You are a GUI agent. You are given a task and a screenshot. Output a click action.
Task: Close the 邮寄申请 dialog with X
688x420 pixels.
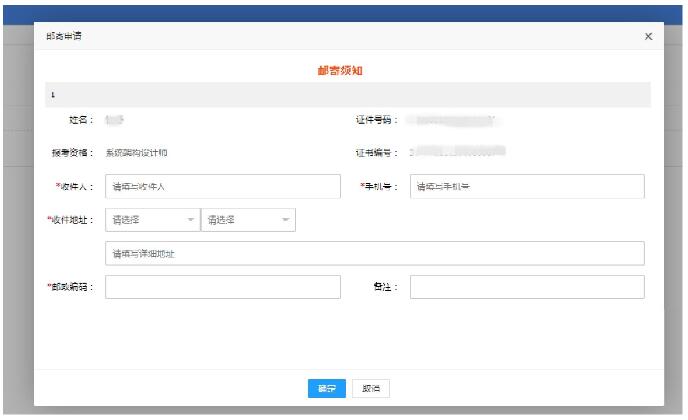[x=648, y=37]
